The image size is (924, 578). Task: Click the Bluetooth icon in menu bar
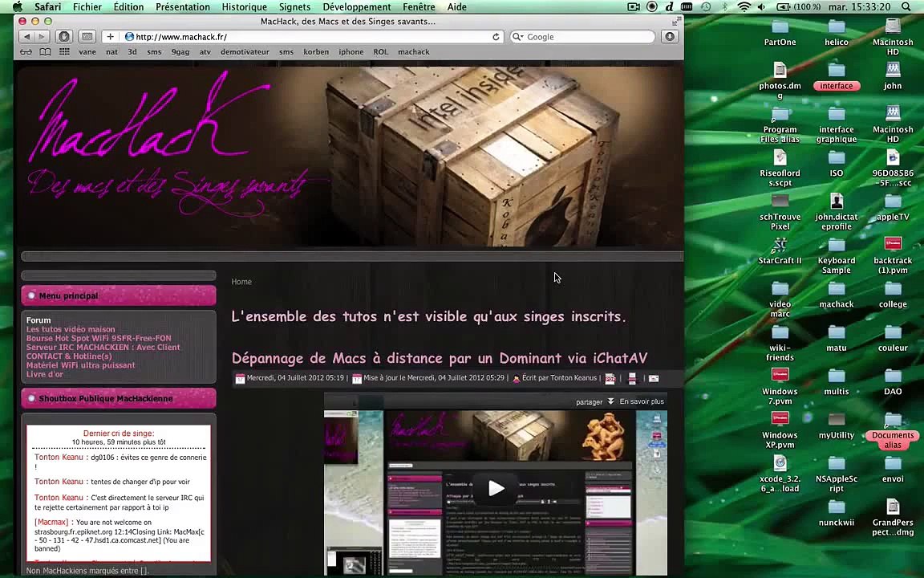(x=725, y=6)
